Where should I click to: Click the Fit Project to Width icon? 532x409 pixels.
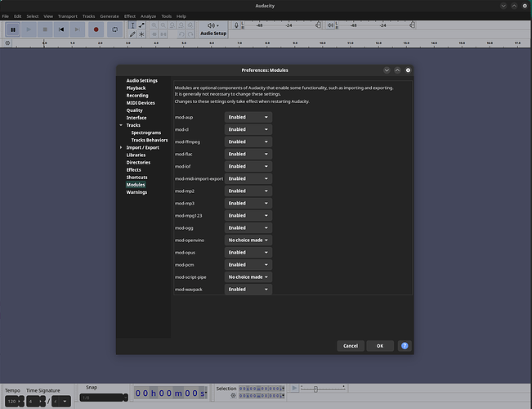click(x=181, y=25)
